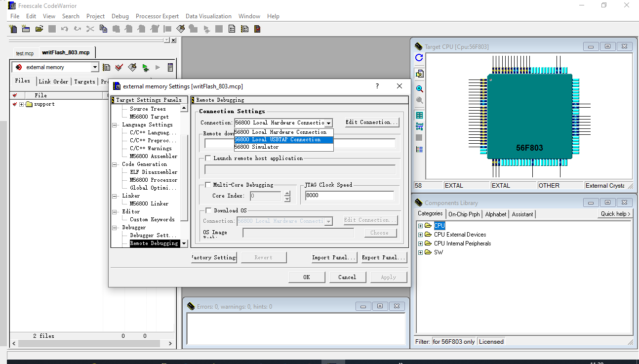Close the project panel with the small X

174,40
